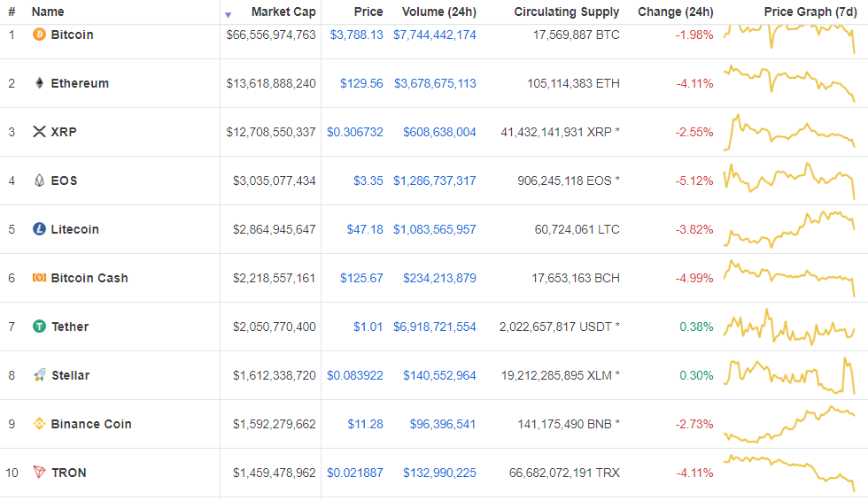Open the Tether name link
This screenshot has width=868, height=500.
click(70, 327)
